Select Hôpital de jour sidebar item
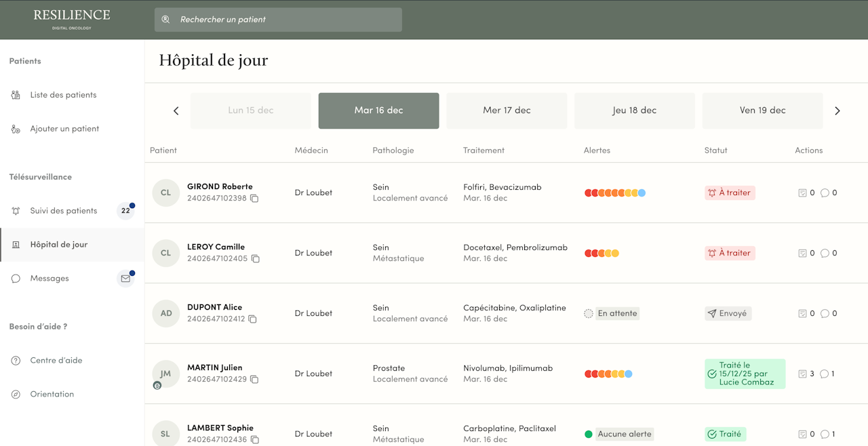The height and width of the screenshot is (446, 868). pyautogui.click(x=72, y=245)
